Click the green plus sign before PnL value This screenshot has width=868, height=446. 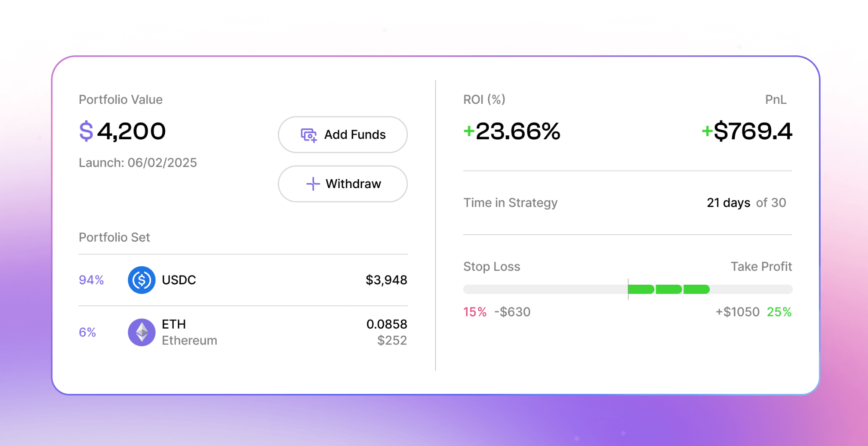(707, 131)
